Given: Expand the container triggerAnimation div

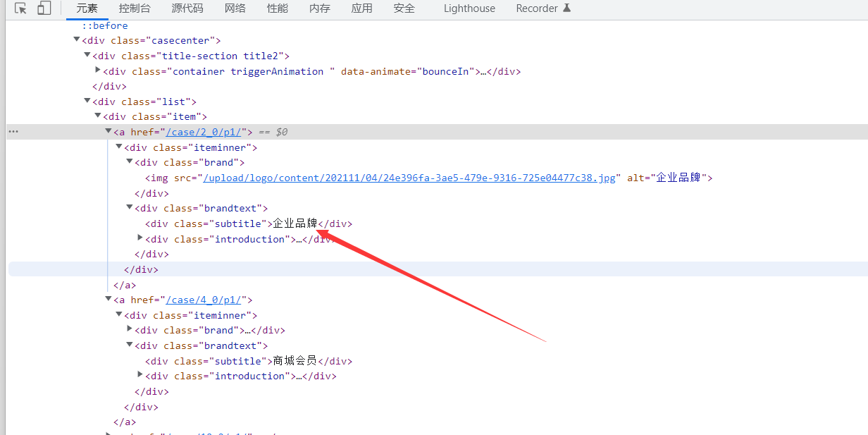Looking at the screenshot, I should click(98, 70).
